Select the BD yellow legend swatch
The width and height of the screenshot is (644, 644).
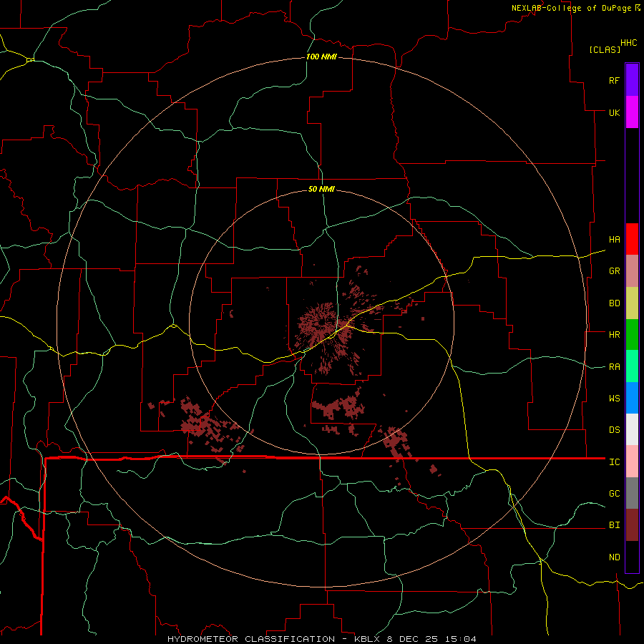(632, 303)
